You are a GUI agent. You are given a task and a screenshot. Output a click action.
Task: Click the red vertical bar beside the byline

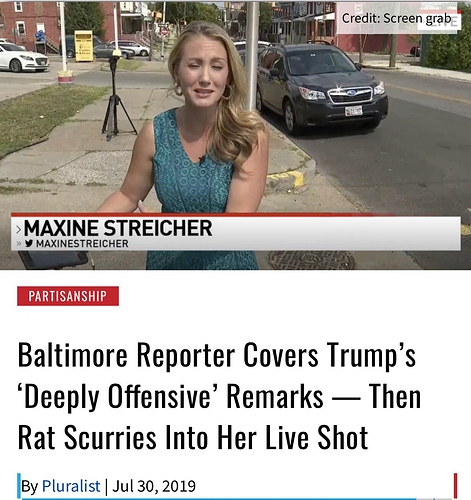click(x=455, y=486)
